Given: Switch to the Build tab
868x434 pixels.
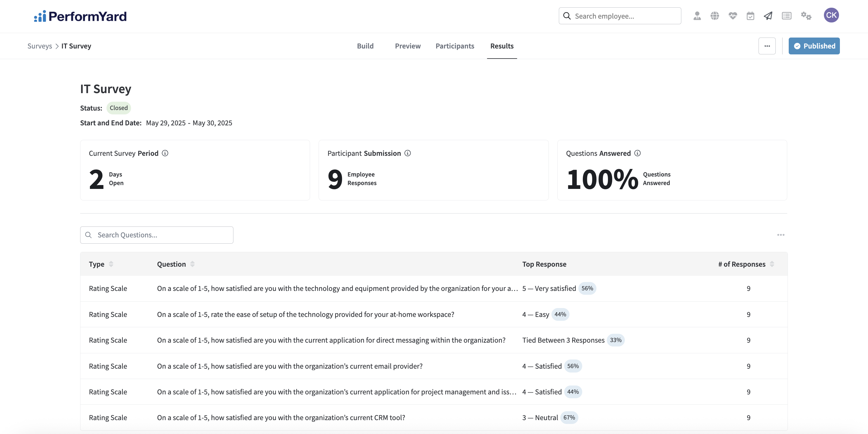Looking at the screenshot, I should 365,46.
